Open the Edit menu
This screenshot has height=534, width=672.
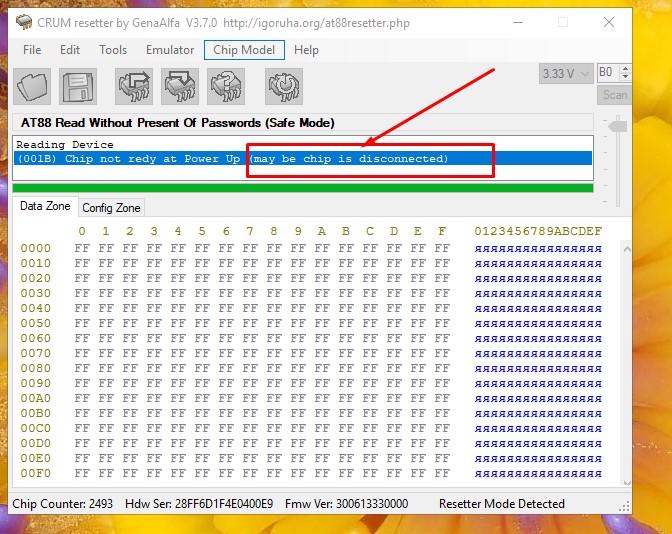click(x=70, y=50)
